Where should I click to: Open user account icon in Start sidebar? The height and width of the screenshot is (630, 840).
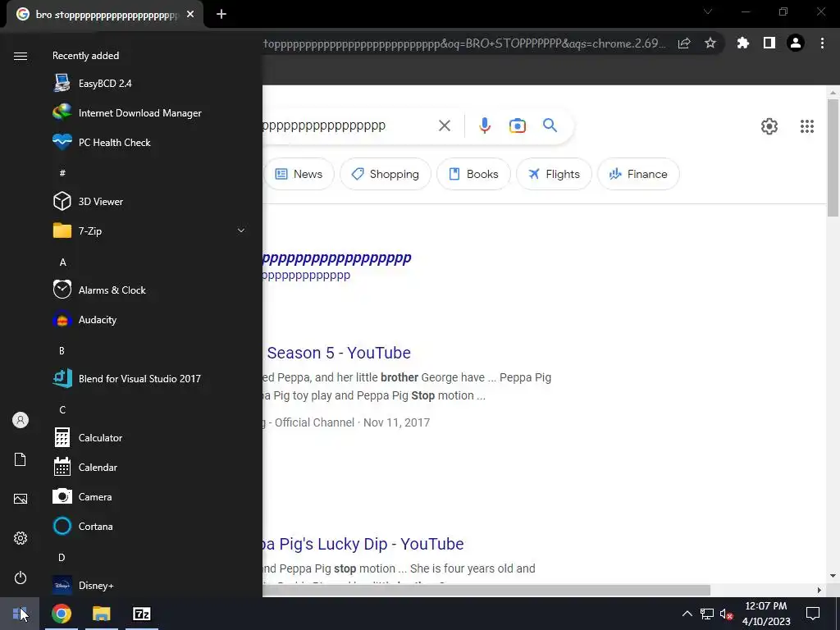pos(21,420)
